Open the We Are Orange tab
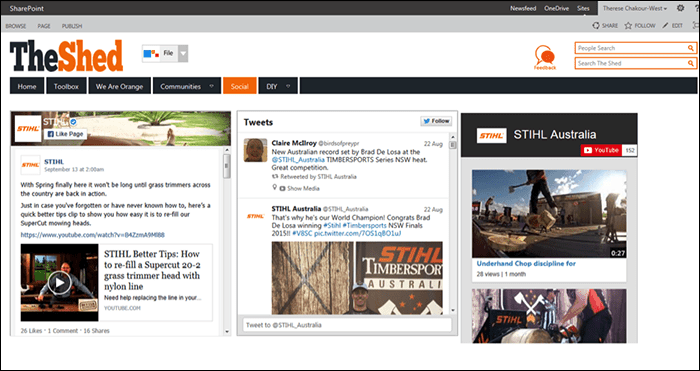Image resolution: width=700 pixels, height=371 pixels. 119,86
